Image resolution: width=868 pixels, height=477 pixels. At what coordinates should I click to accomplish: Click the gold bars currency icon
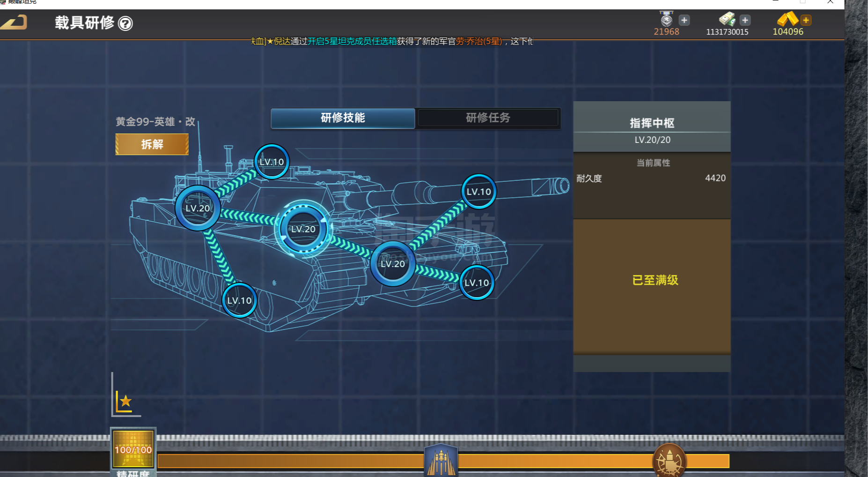[x=787, y=19]
